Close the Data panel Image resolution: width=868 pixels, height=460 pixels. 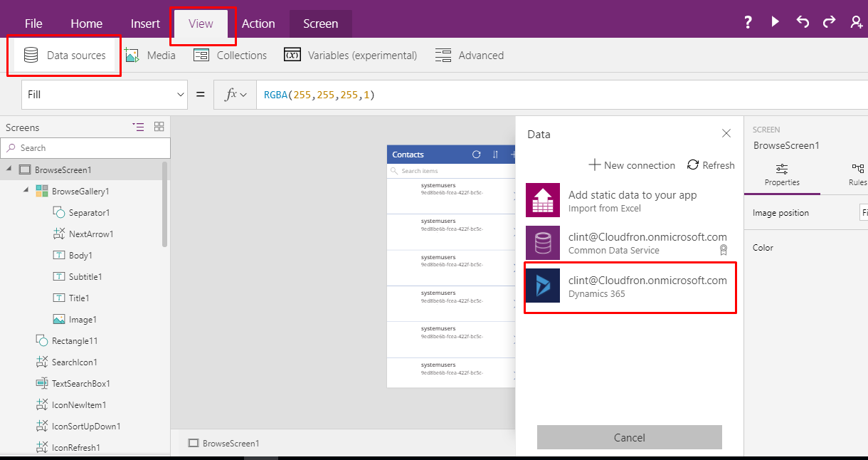pos(726,133)
